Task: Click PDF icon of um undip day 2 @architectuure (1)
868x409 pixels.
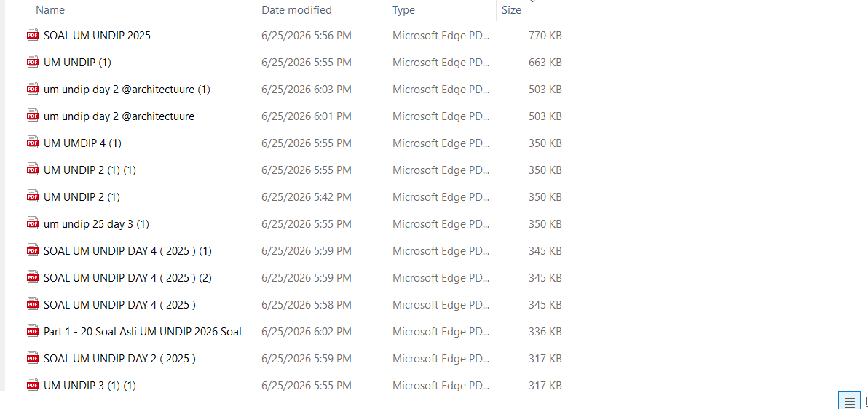Action: point(33,89)
